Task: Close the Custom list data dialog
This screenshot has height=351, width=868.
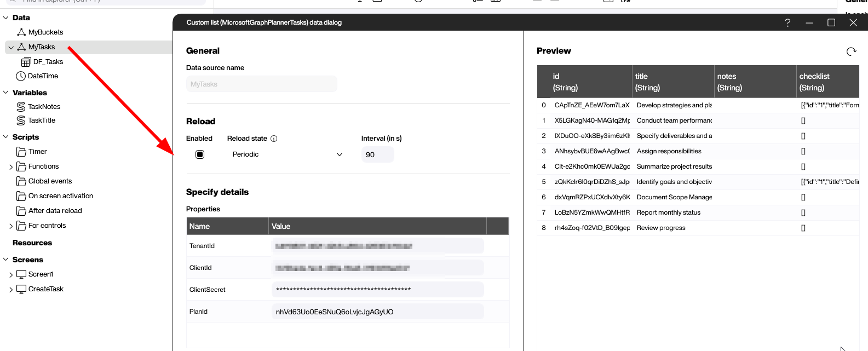Action: tap(853, 22)
